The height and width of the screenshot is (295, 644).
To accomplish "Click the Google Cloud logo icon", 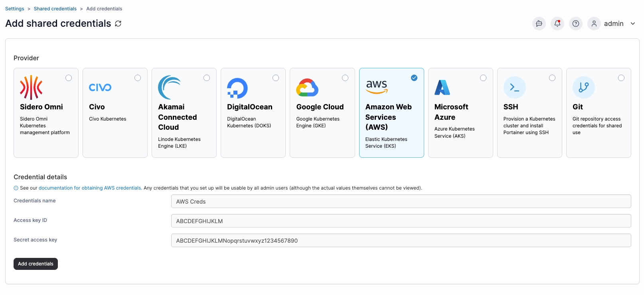I will click(x=307, y=87).
